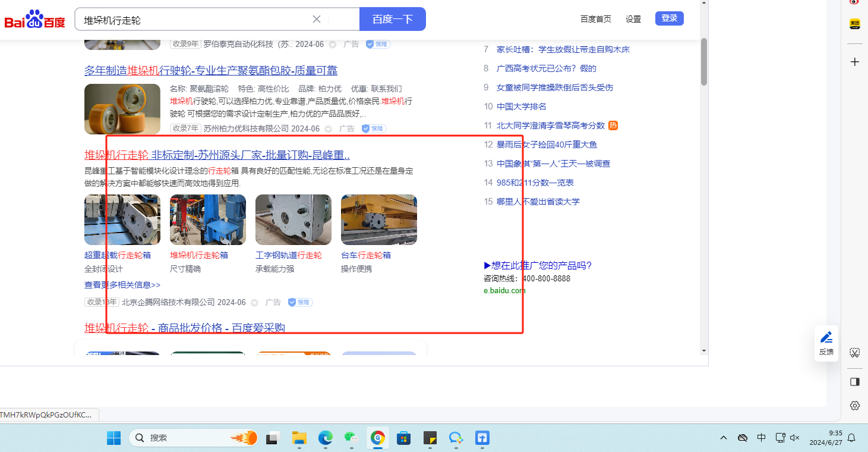The width and height of the screenshot is (868, 452).
Task: Open hot search 985和211分数一览表
Action: coord(535,183)
